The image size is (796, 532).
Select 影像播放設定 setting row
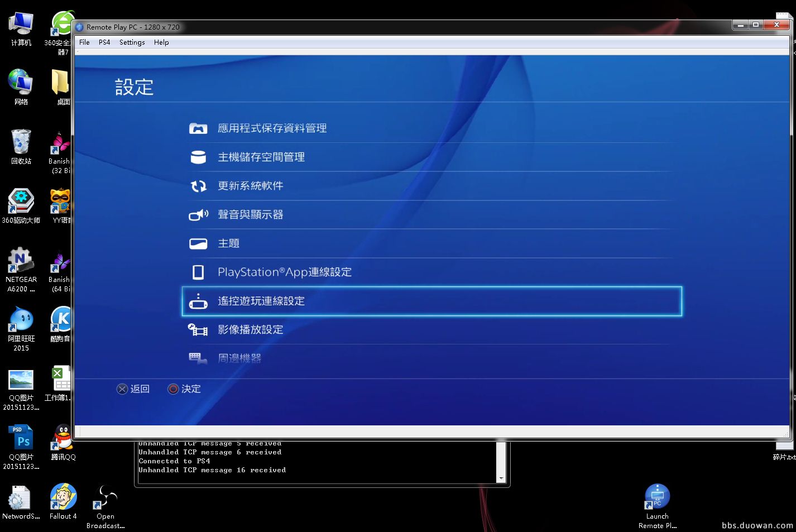coord(431,330)
